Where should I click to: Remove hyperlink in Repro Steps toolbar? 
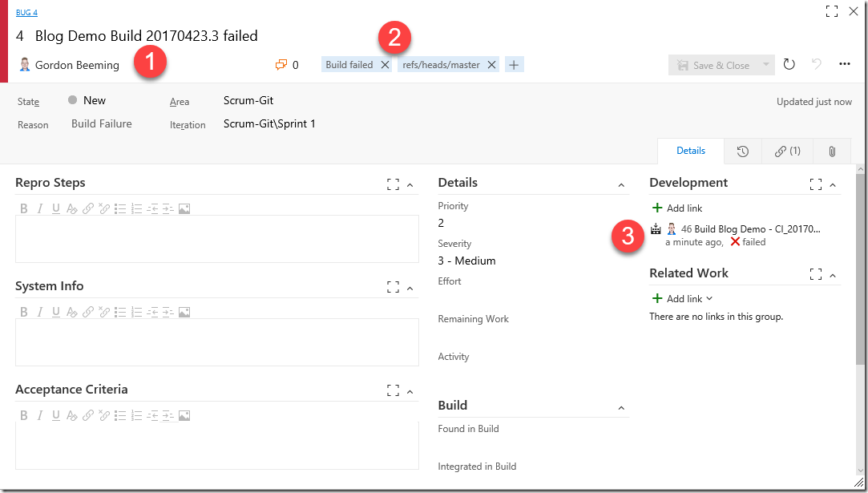104,208
